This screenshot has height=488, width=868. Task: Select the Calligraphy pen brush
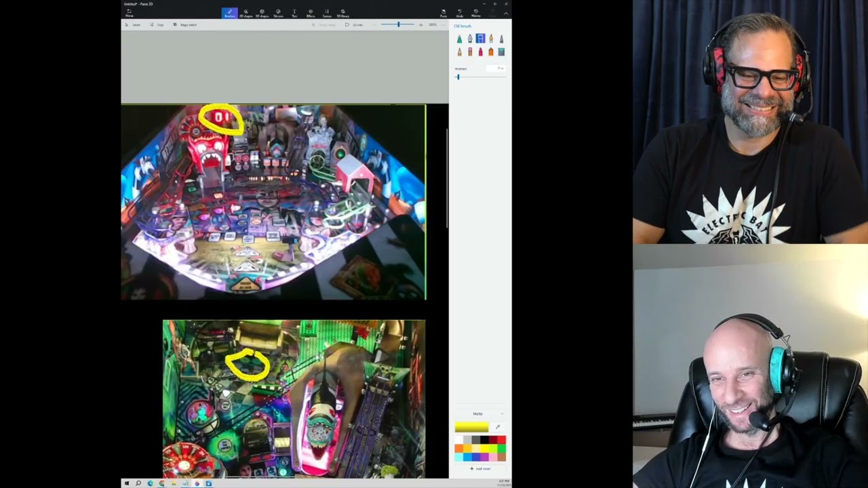pyautogui.click(x=470, y=39)
